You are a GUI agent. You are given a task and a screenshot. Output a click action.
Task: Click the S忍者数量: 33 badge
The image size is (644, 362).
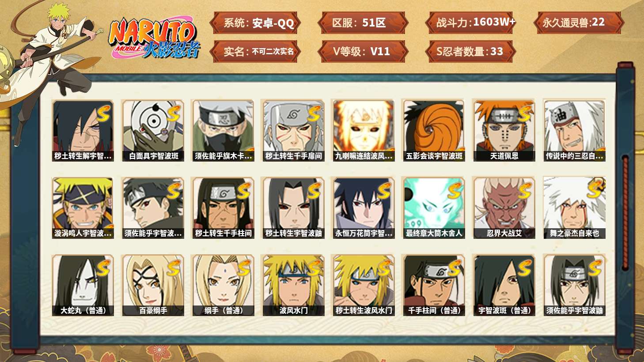point(470,51)
